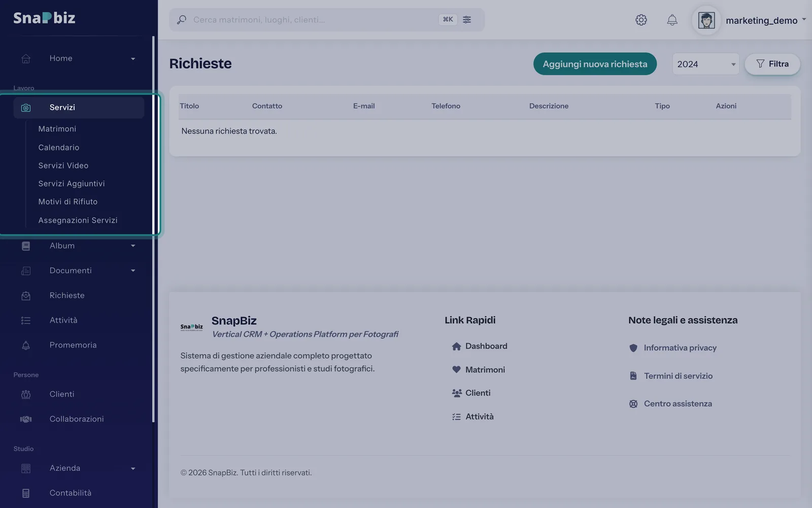Select Motivi di Rifiuto submenu item
This screenshot has height=508, width=812.
pyautogui.click(x=68, y=202)
